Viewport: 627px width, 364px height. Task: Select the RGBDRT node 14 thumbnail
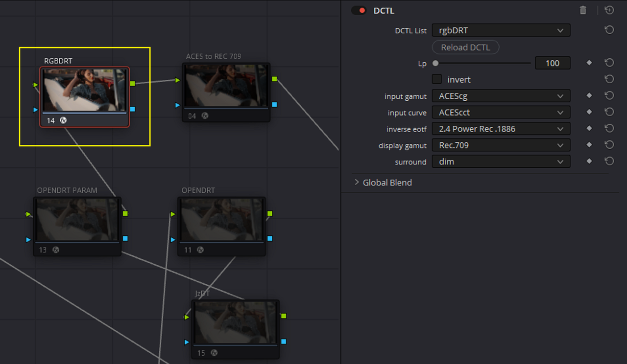pos(84,90)
